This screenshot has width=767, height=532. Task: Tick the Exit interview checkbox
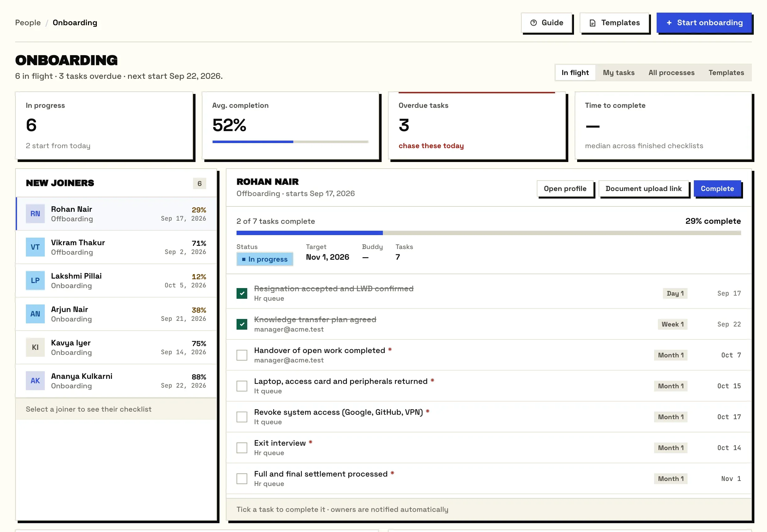point(242,448)
